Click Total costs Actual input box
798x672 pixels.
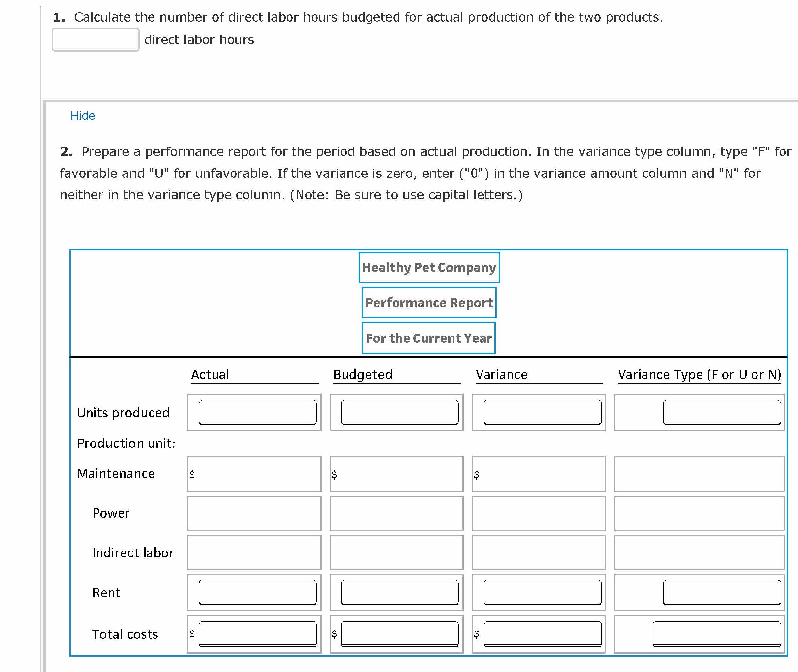[258, 634]
